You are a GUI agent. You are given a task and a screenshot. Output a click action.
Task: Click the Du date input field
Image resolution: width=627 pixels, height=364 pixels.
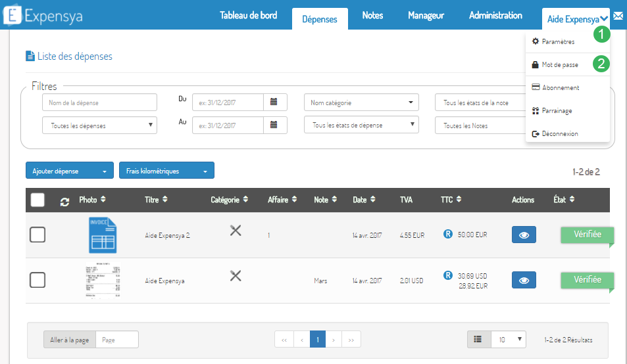228,102
